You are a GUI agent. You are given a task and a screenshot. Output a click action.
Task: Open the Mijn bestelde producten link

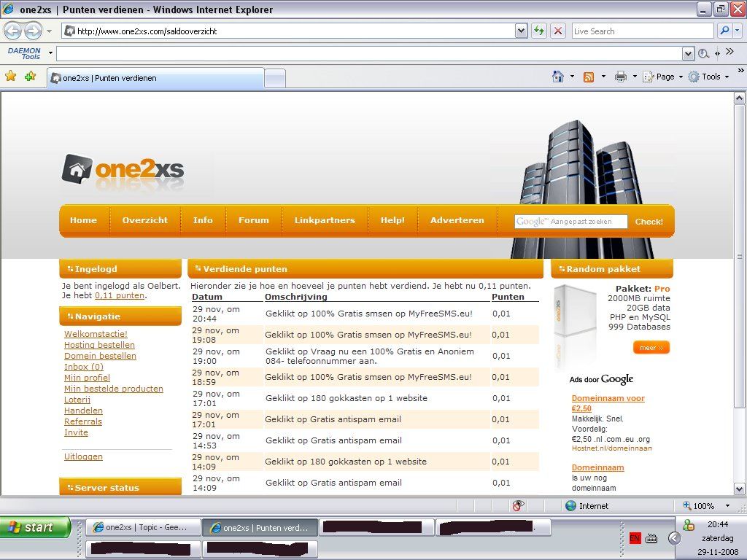click(114, 389)
